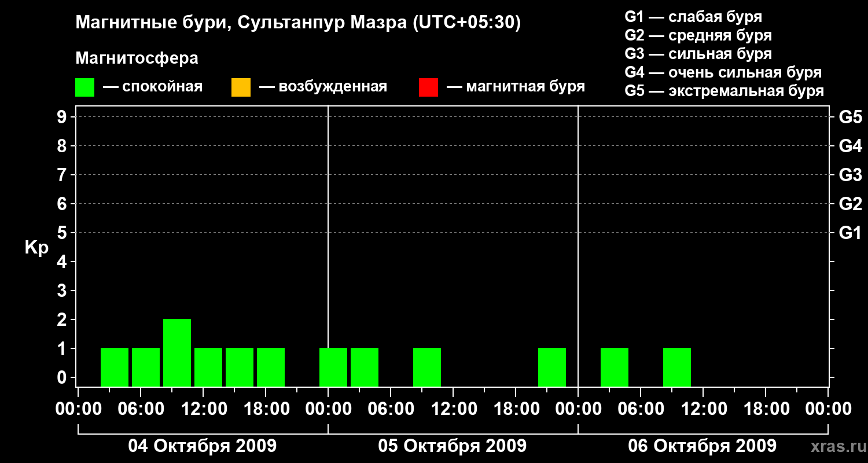
Task: Select the '06 Октября 2009' date label
Action: (x=702, y=446)
